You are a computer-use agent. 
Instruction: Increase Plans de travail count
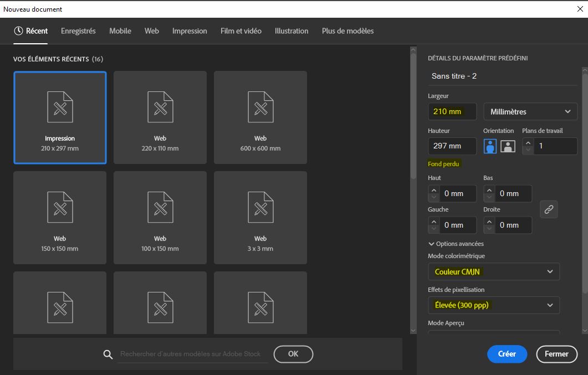pyautogui.click(x=528, y=143)
